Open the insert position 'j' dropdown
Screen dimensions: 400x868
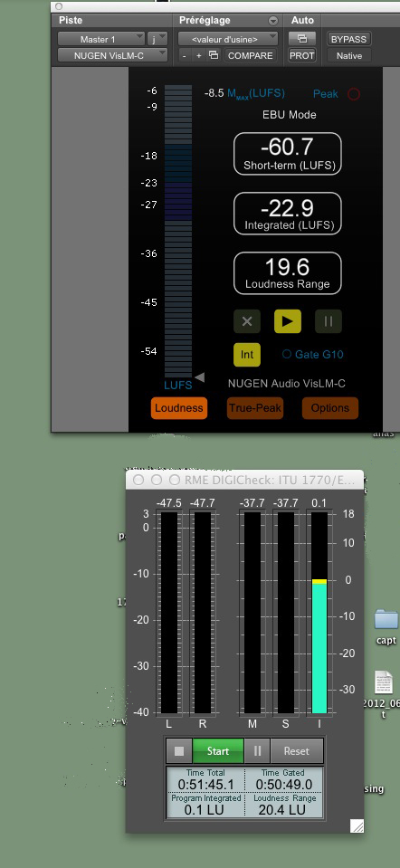pos(157,39)
